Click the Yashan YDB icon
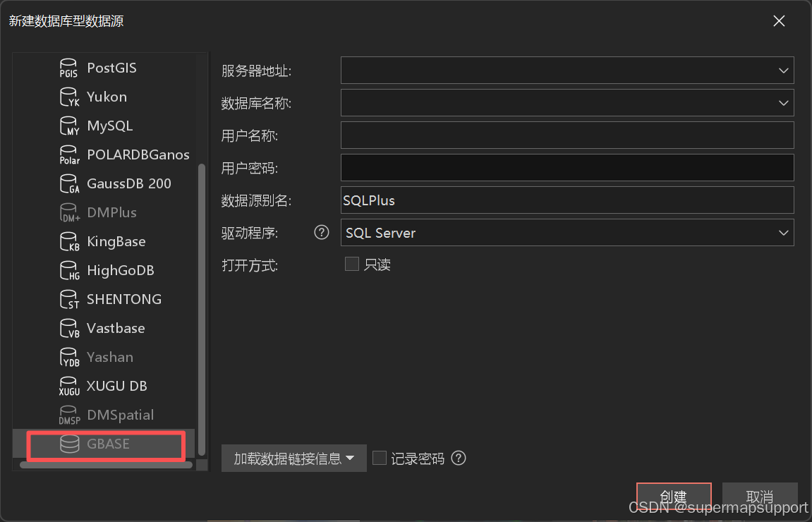This screenshot has width=812, height=522. click(x=69, y=358)
